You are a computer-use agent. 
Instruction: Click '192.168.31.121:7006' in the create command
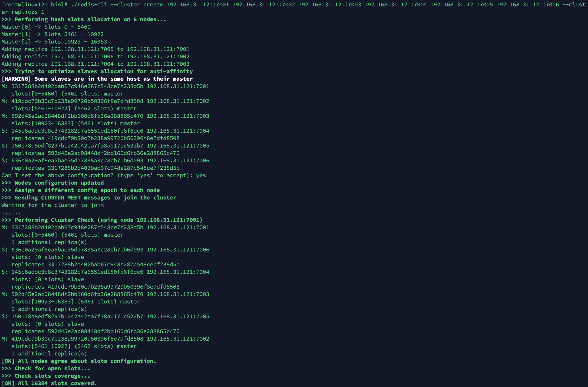[527, 5]
